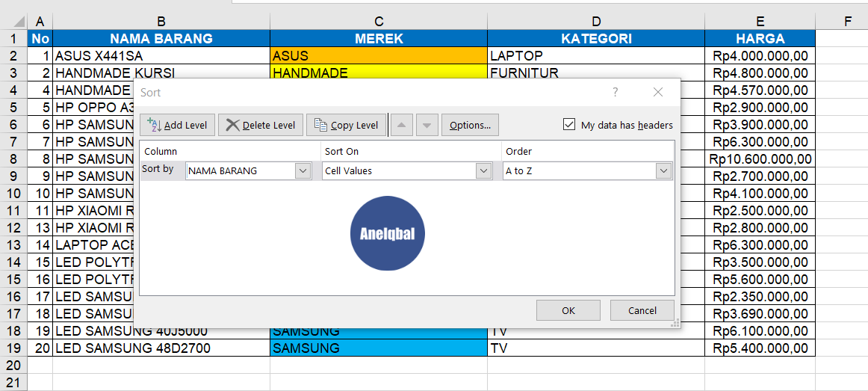Click the Delete Level button
This screenshot has height=391, width=868.
[261, 125]
